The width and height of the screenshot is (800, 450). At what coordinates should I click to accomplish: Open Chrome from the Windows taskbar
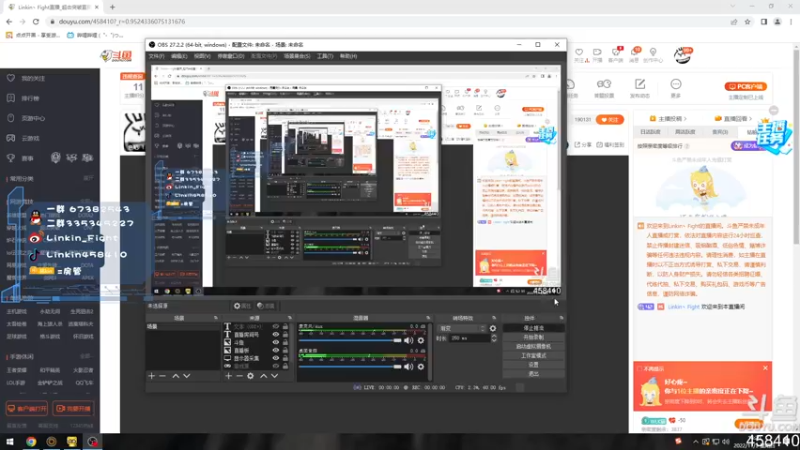31,441
